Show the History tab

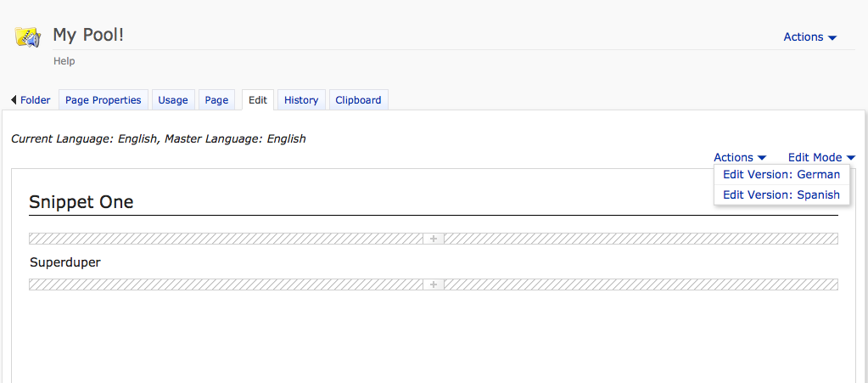(x=301, y=100)
